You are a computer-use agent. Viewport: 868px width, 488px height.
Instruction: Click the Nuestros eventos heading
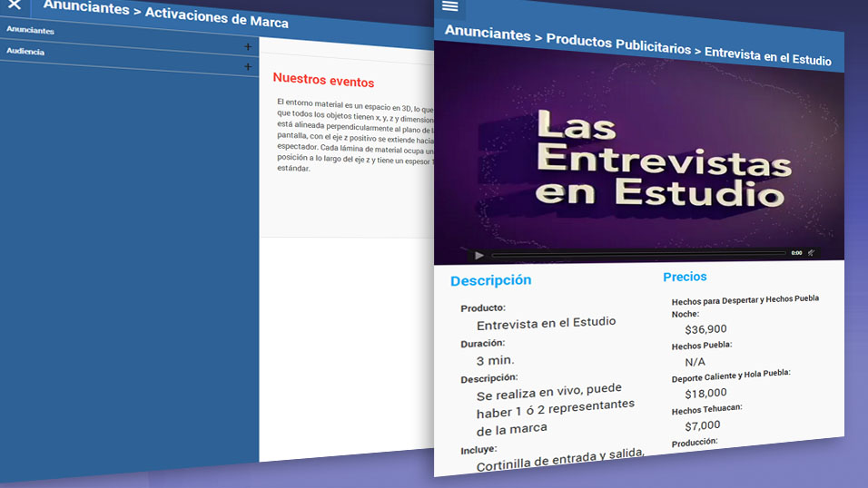click(x=323, y=82)
